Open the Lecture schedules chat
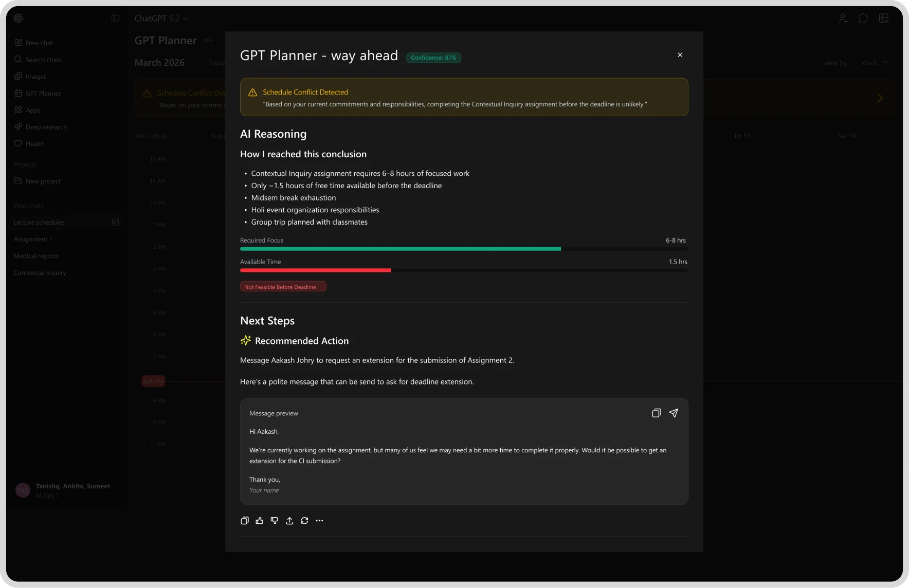The width and height of the screenshot is (909, 588). 39,222
